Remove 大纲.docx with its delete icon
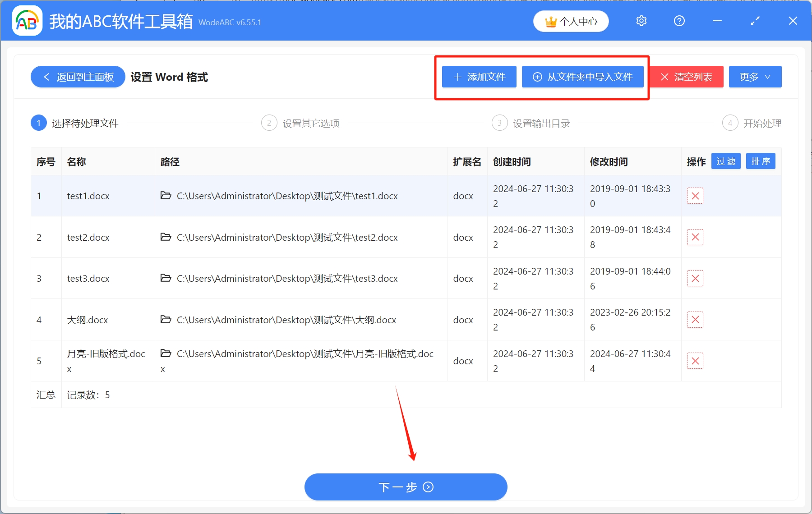The width and height of the screenshot is (812, 514). click(x=695, y=320)
